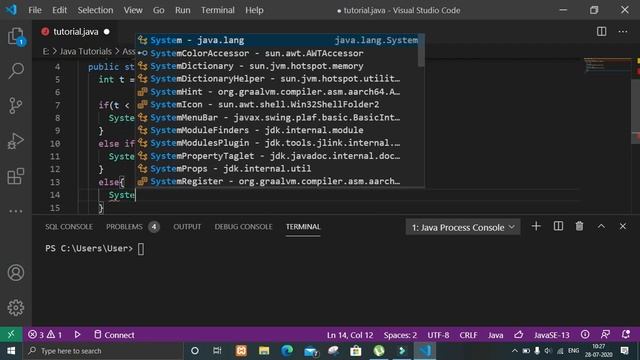This screenshot has width=640, height=360.
Task: Open the View menu
Action: 133,10
